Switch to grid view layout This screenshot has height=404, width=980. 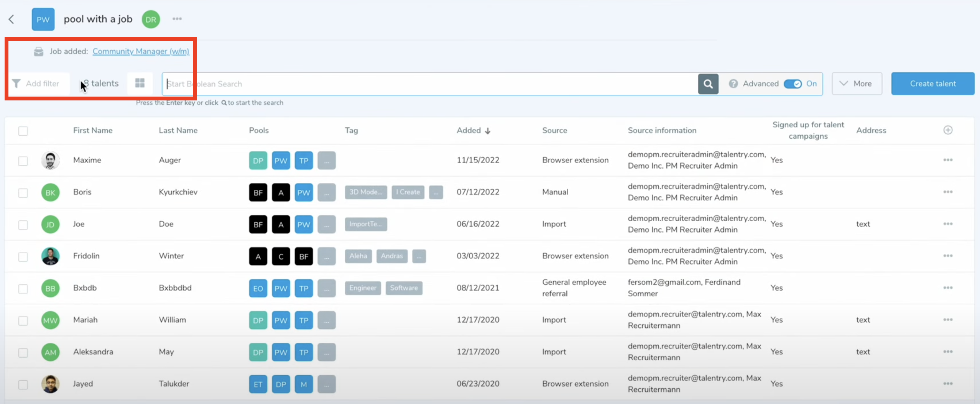click(x=140, y=83)
